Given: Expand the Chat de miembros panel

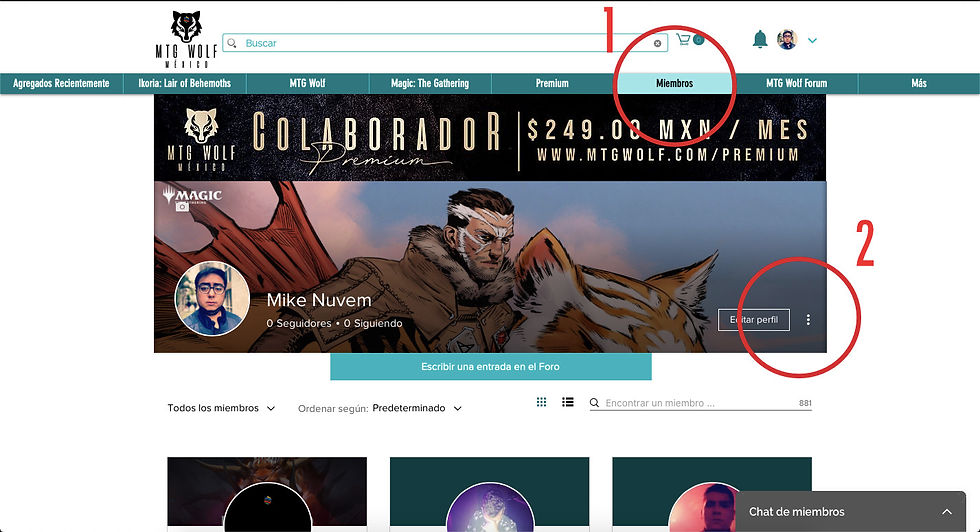Looking at the screenshot, I should (947, 511).
